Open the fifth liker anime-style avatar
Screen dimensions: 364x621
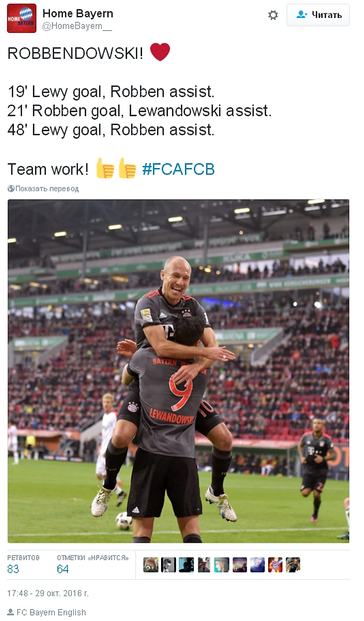[x=222, y=565]
